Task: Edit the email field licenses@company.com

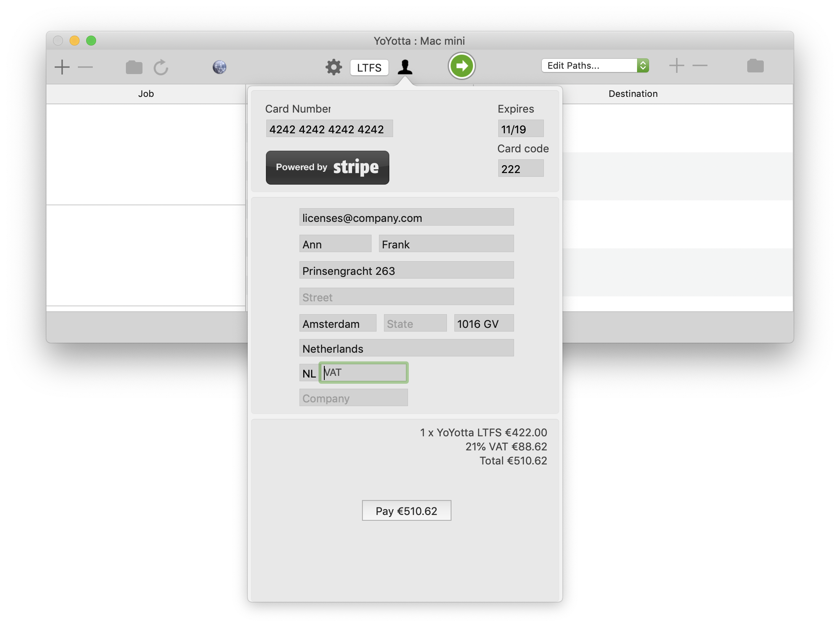Action: tap(406, 217)
